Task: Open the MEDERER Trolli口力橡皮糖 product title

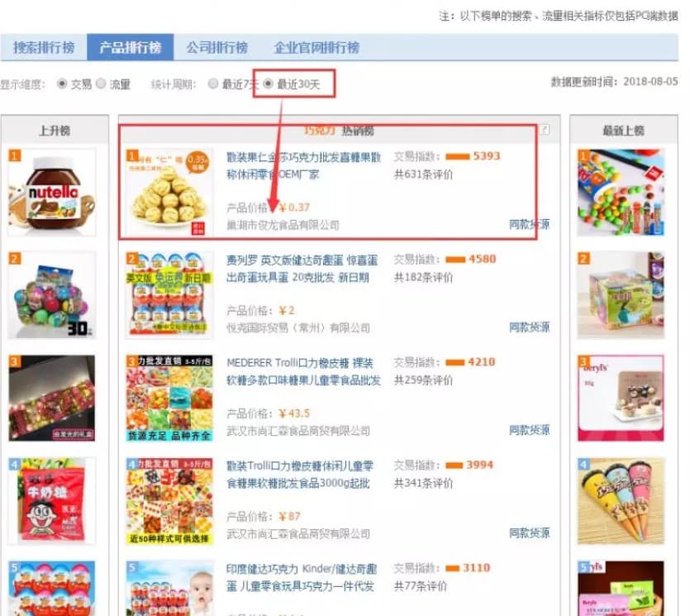Action: (x=303, y=371)
